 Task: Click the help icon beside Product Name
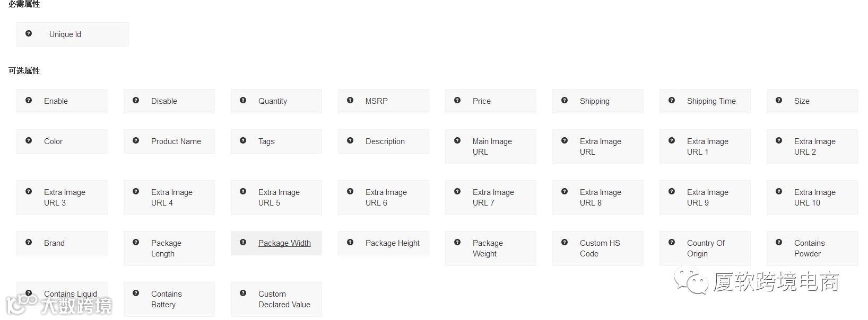click(136, 140)
